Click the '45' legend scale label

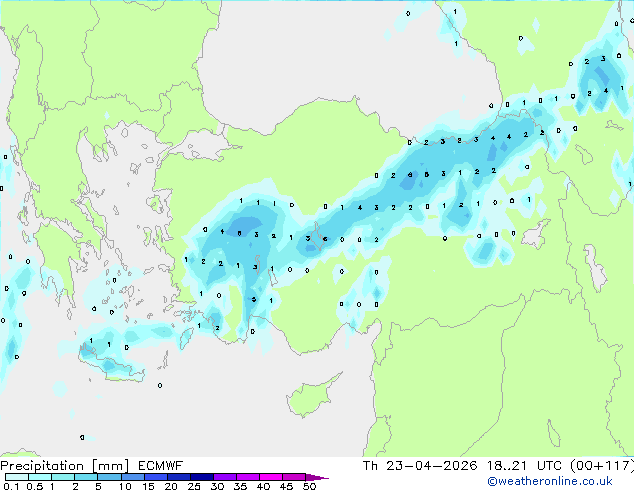(x=286, y=486)
